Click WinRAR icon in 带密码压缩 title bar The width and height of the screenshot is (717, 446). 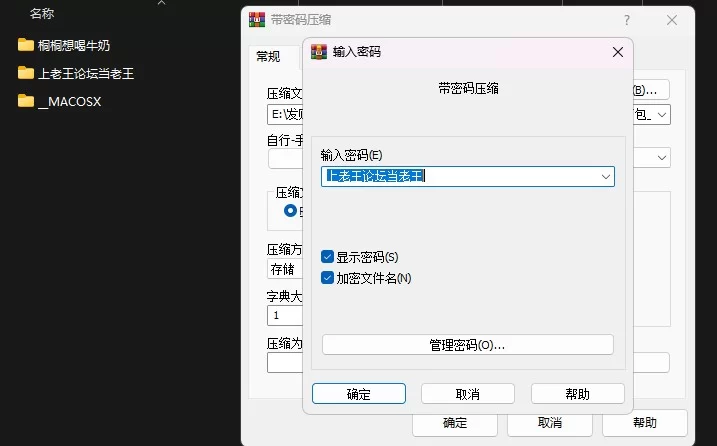pyautogui.click(x=257, y=19)
